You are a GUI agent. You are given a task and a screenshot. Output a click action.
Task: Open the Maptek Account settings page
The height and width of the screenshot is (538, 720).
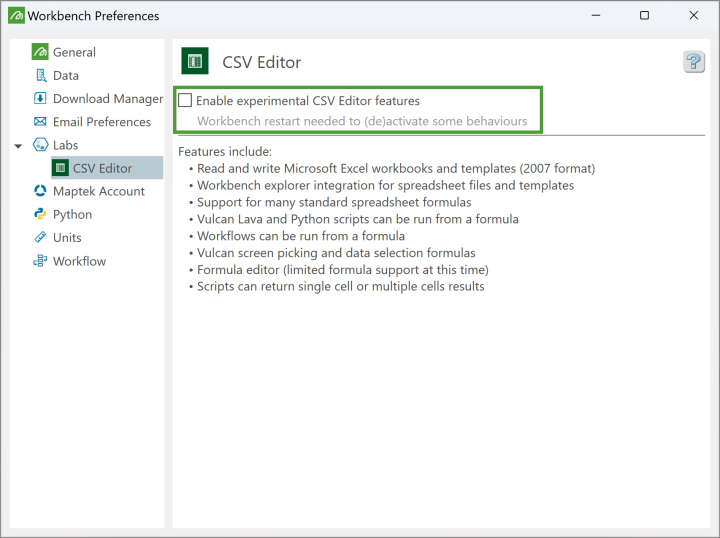pos(98,191)
